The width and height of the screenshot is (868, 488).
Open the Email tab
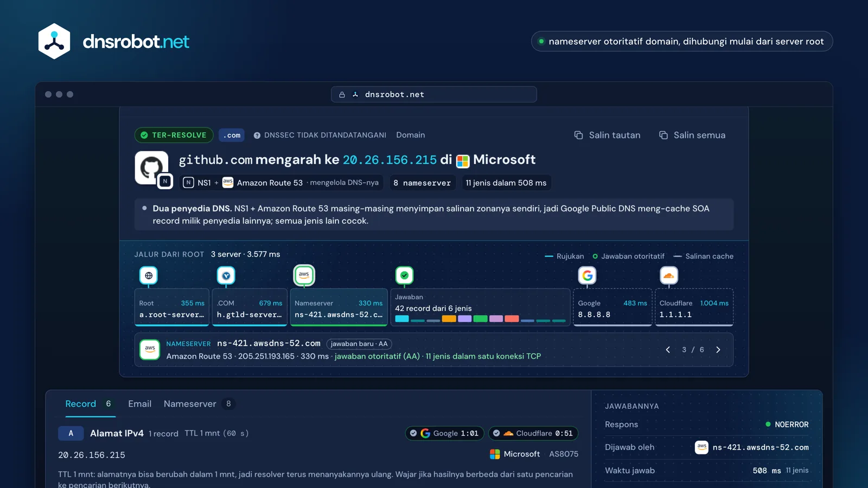139,404
